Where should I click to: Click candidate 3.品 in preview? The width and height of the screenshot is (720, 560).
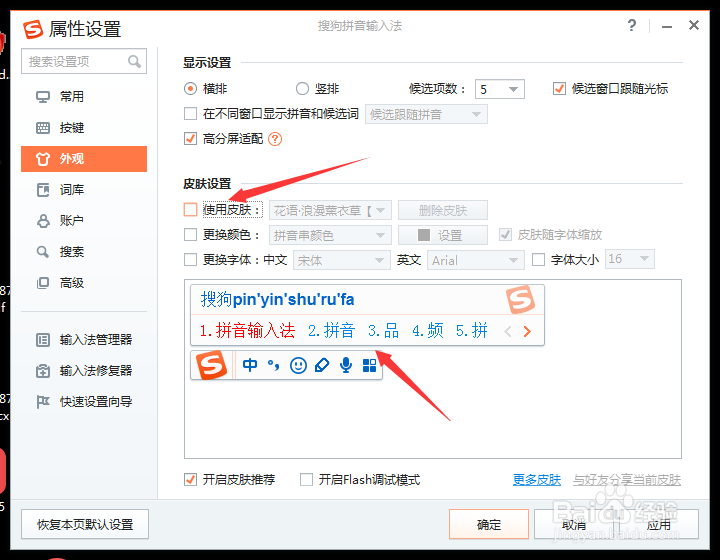click(383, 330)
